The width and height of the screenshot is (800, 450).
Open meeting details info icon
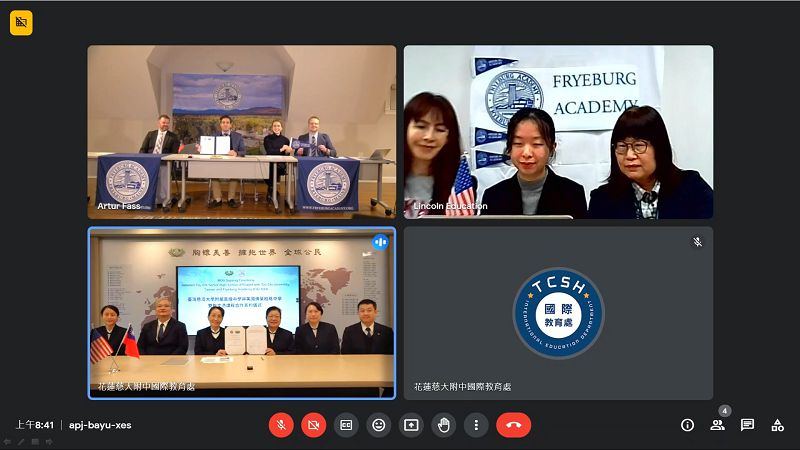[x=687, y=425]
